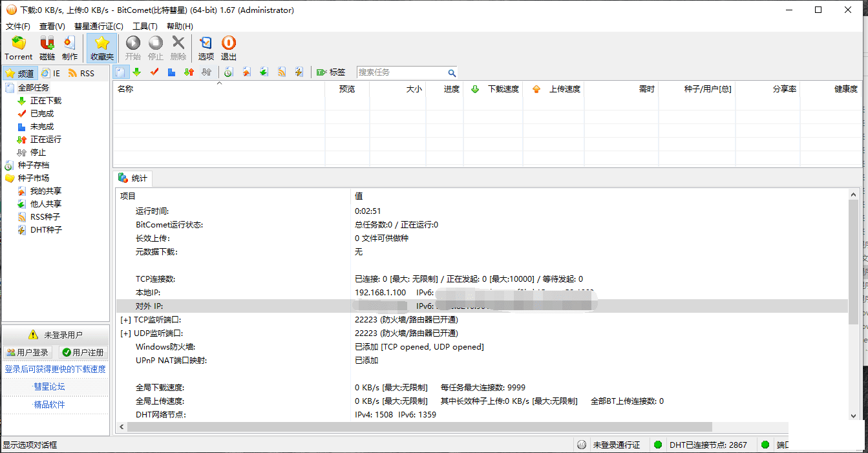This screenshot has height=453, width=868.
Task: Open the 精品软件 link
Action: point(50,405)
